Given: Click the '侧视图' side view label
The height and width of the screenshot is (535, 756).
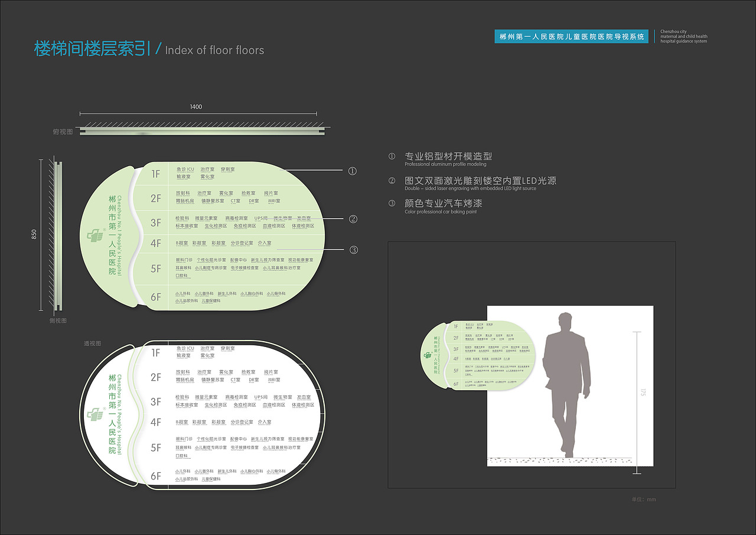Looking at the screenshot, I should click(x=58, y=320).
